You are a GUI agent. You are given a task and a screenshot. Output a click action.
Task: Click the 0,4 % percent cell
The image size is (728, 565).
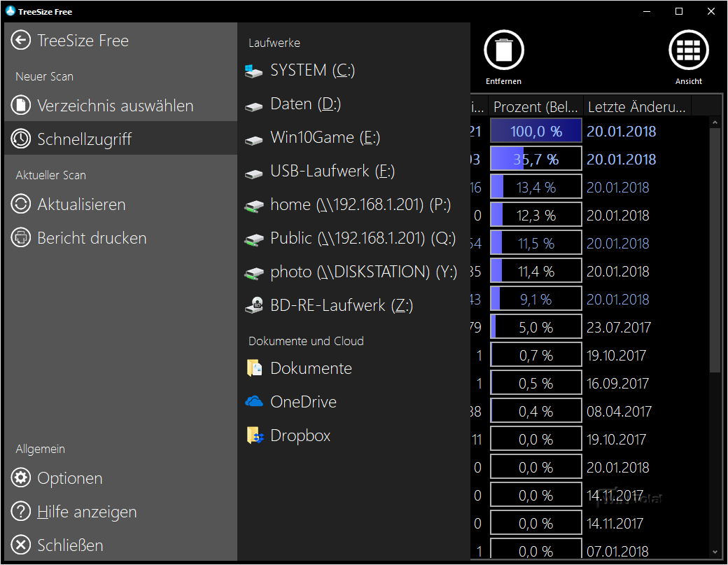(x=535, y=411)
